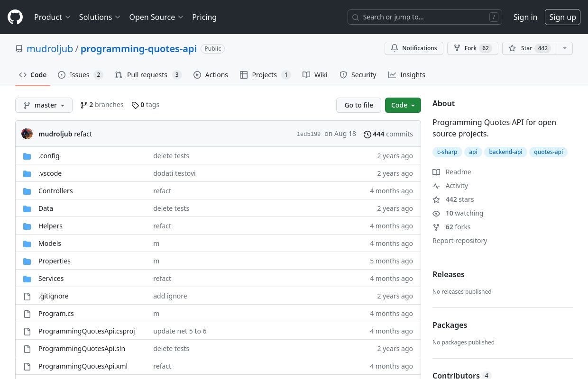
Task: Fork the repository
Action: pos(472,48)
